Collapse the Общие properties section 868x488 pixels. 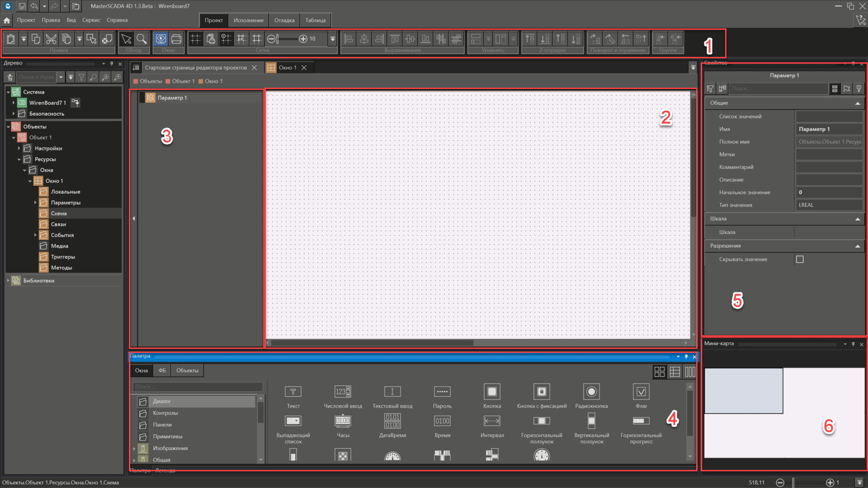(x=858, y=103)
